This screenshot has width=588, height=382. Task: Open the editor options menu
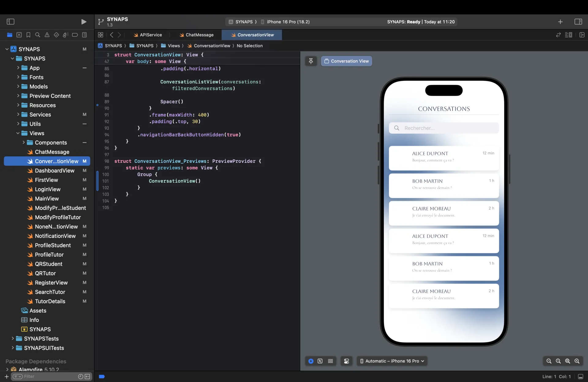click(568, 35)
